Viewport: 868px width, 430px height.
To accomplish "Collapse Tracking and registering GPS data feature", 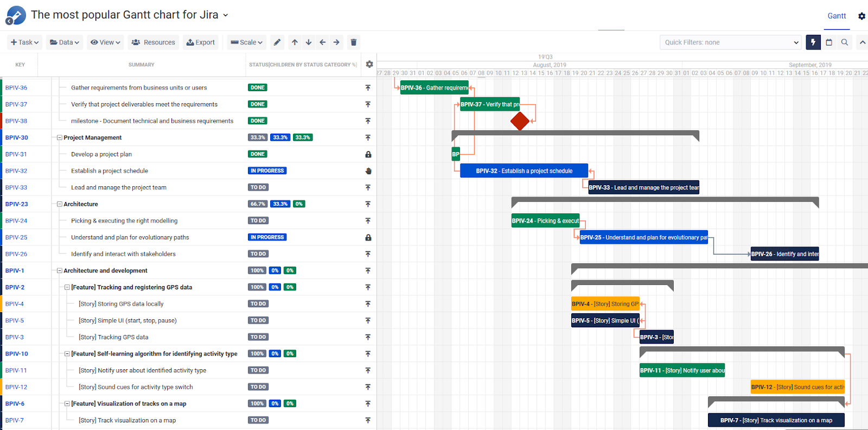I will (x=67, y=287).
